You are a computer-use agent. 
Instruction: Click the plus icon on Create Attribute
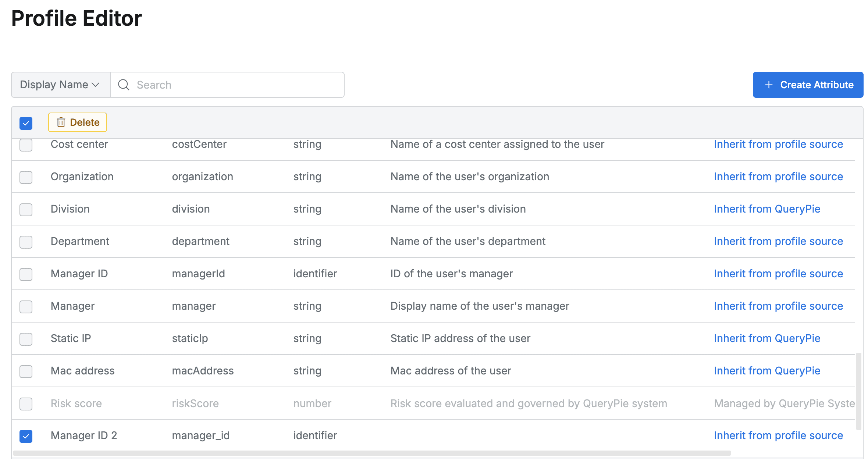click(x=769, y=85)
